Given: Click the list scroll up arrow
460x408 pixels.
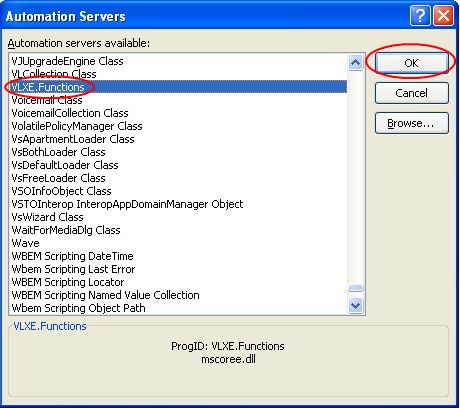Looking at the screenshot, I should (355, 62).
